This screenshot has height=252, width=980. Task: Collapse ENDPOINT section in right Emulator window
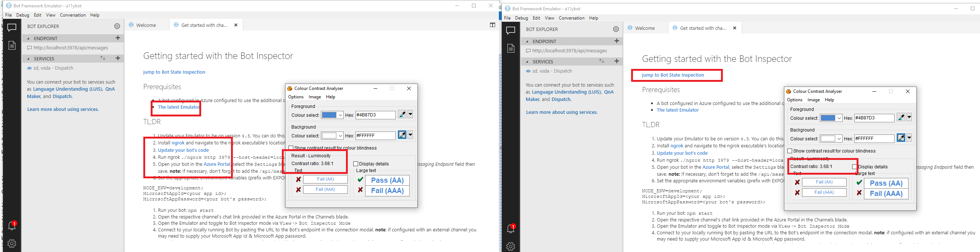pos(527,42)
